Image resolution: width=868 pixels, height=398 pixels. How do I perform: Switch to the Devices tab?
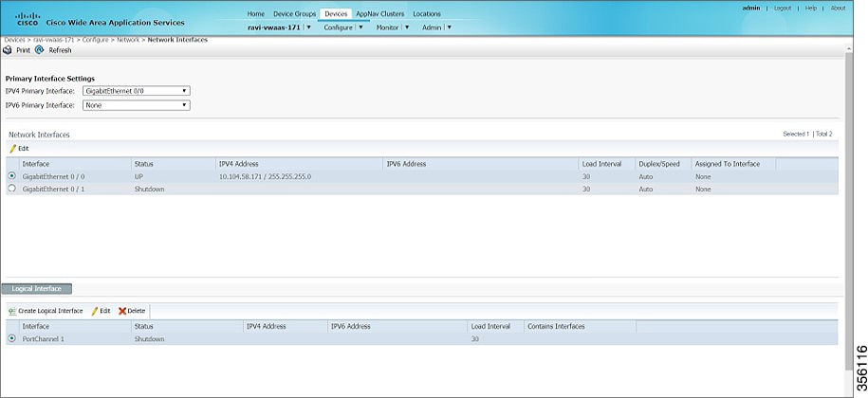point(336,14)
